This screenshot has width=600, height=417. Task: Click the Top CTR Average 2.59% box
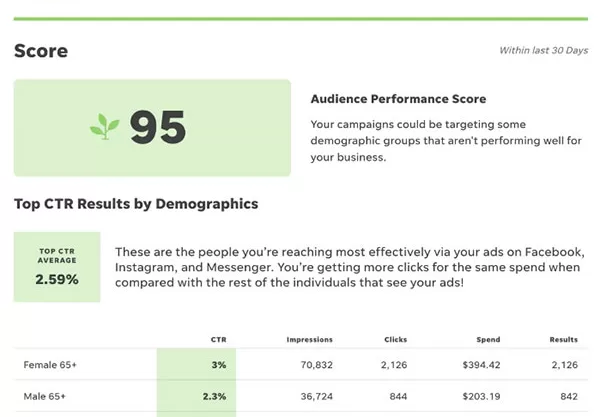57,267
